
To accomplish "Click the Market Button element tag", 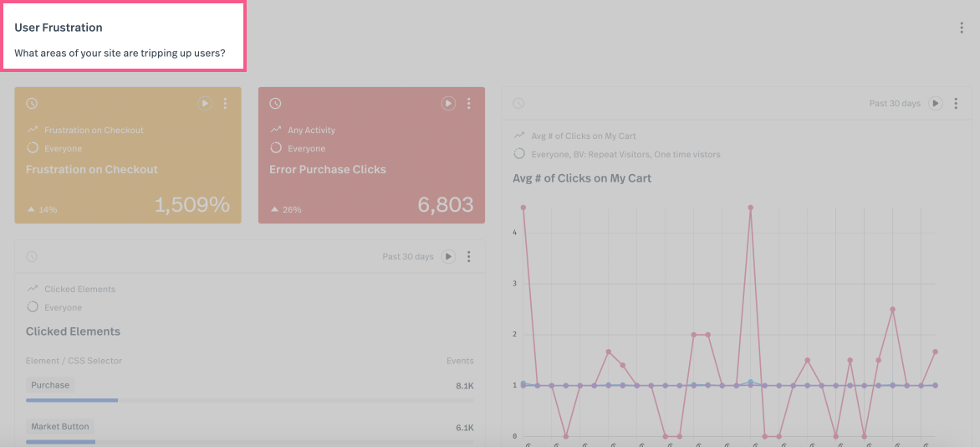I will point(60,427).
